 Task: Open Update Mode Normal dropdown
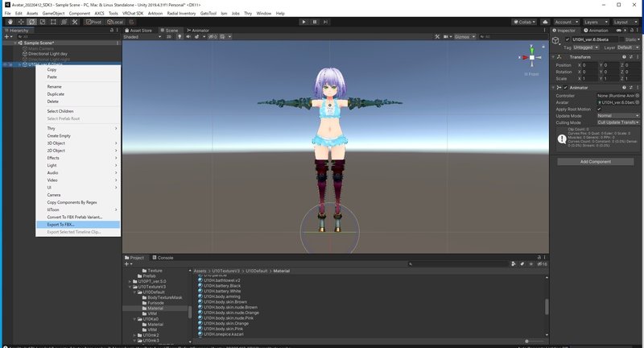618,116
